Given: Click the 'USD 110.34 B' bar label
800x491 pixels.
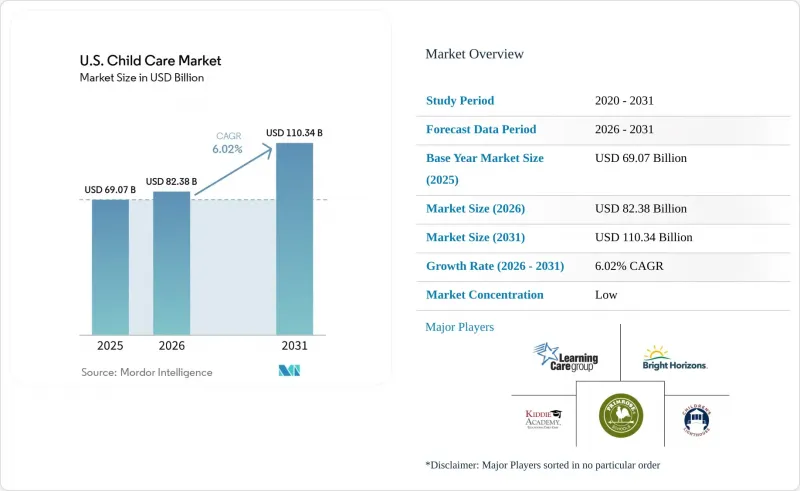Looking at the screenshot, I should [x=294, y=133].
